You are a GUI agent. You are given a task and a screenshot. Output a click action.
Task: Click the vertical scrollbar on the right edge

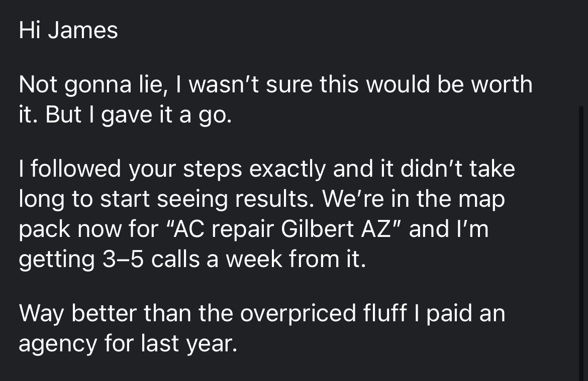(x=581, y=243)
